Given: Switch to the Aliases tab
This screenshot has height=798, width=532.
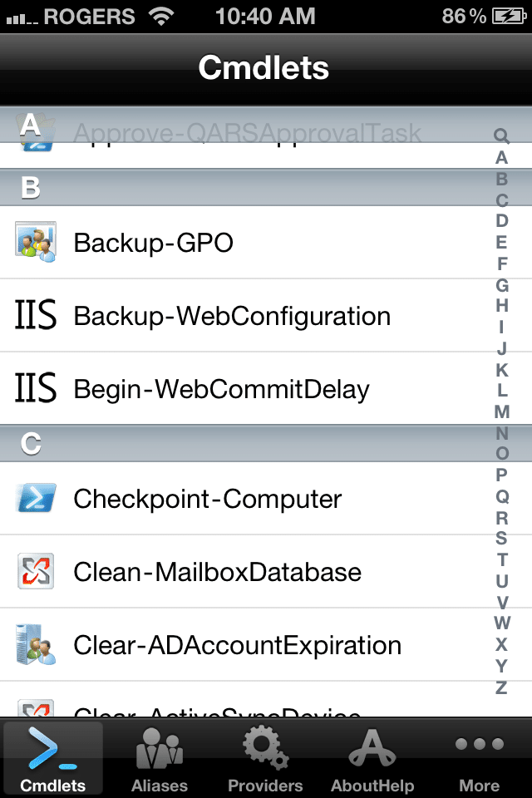Looking at the screenshot, I should 160,758.
